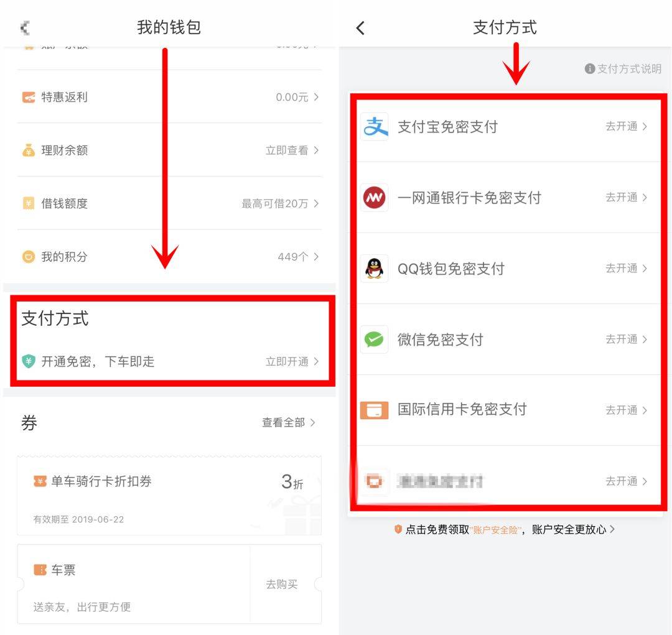
Task: Tap 去购买 on the 车票 card
Action: click(x=282, y=584)
